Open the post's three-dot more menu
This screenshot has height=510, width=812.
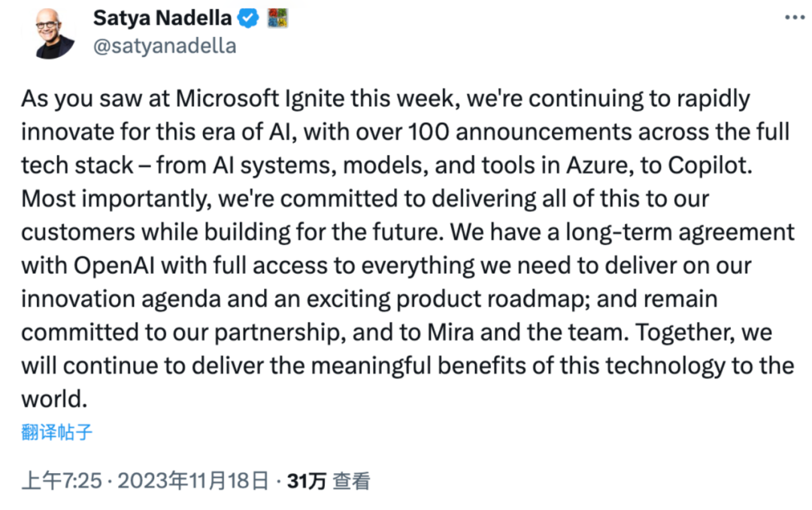tap(795, 17)
